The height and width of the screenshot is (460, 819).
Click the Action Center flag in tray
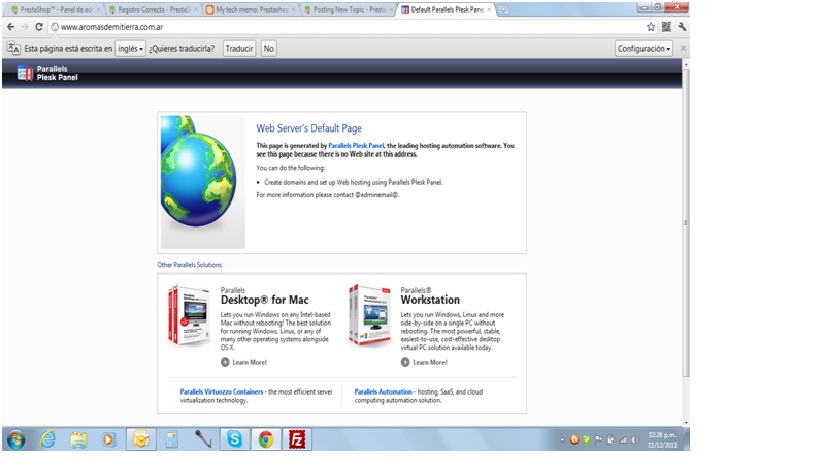(599, 440)
